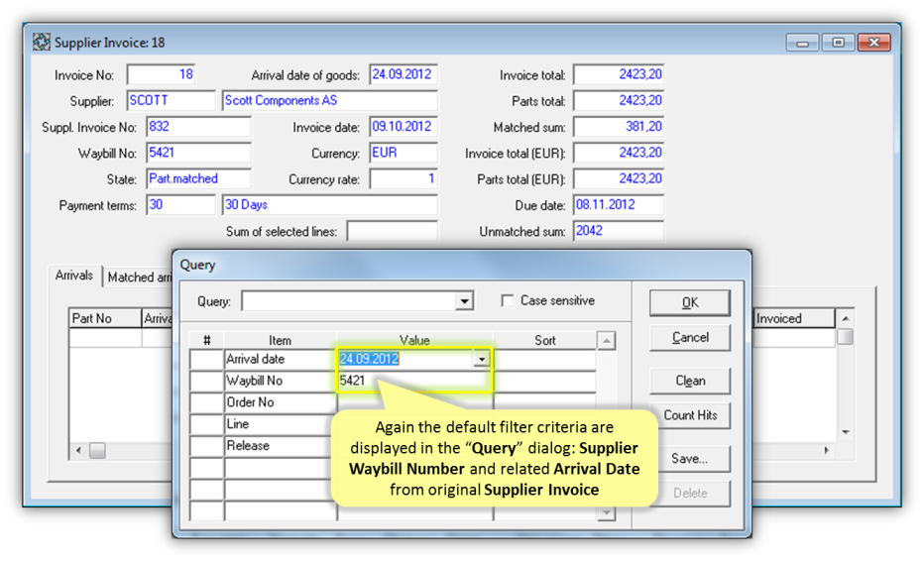Viewport: 924px width, 561px height.
Task: Click the Sort column header
Action: pyautogui.click(x=544, y=340)
